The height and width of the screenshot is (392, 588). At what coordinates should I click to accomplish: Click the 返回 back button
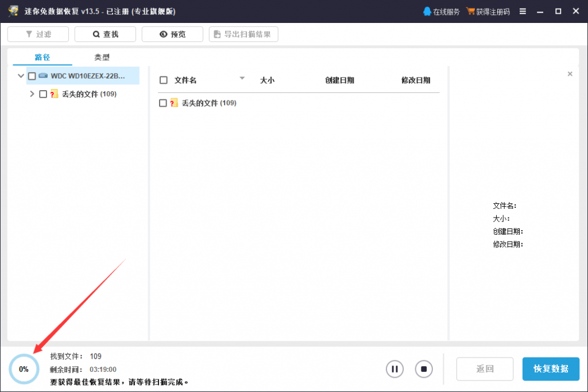(x=485, y=369)
